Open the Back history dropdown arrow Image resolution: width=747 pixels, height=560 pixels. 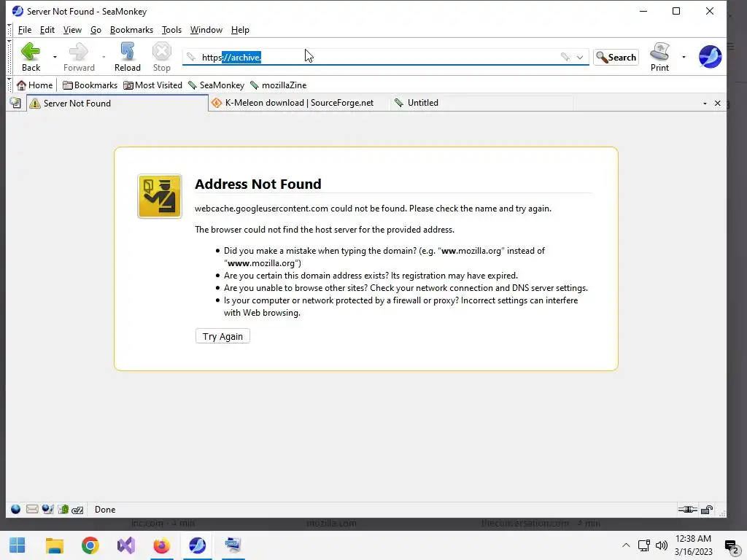(55, 57)
